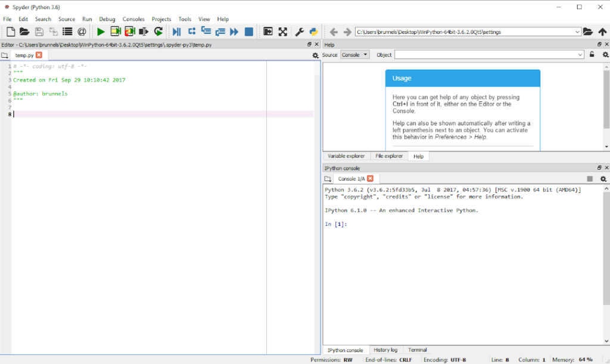Viewport: 610px width, 364px height.
Task: Open the PYTHONPATH manager Python icon
Action: tap(313, 32)
